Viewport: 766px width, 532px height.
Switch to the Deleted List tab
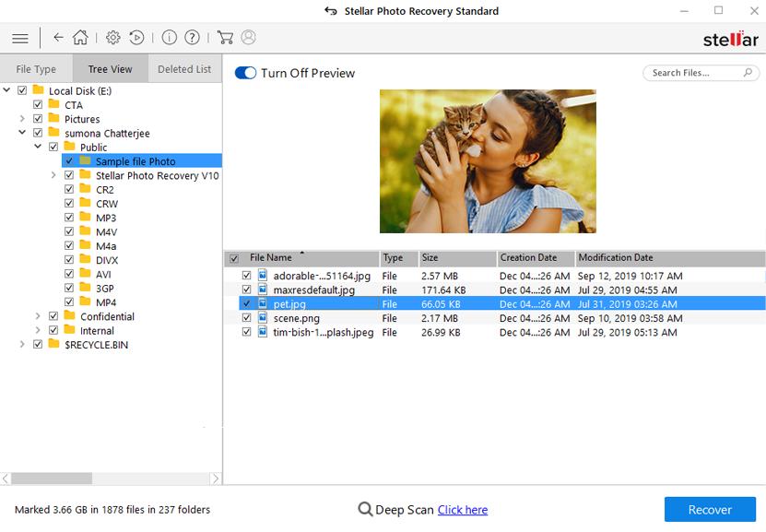click(184, 69)
